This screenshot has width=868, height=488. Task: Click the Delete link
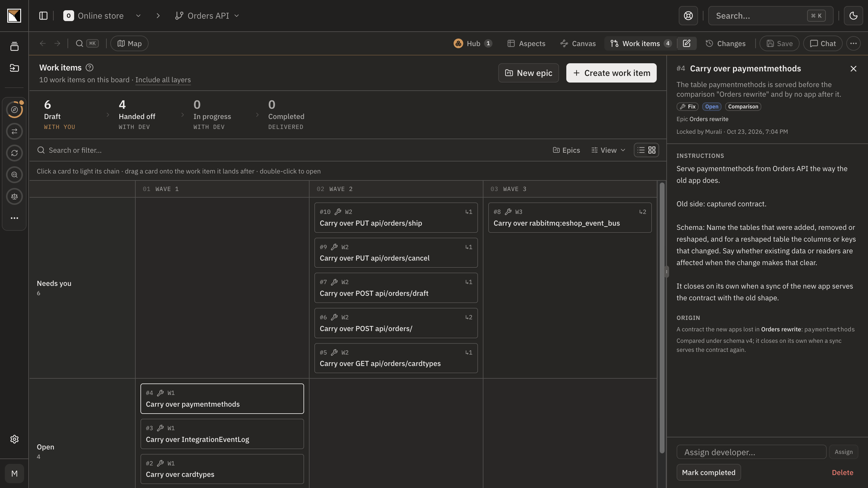(842, 473)
